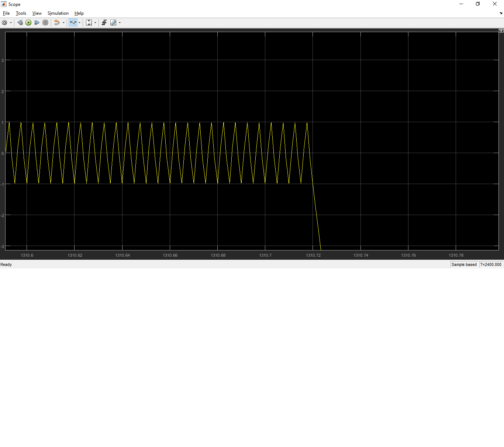Open the Triggers tool
This screenshot has height=447, width=504.
point(104,23)
